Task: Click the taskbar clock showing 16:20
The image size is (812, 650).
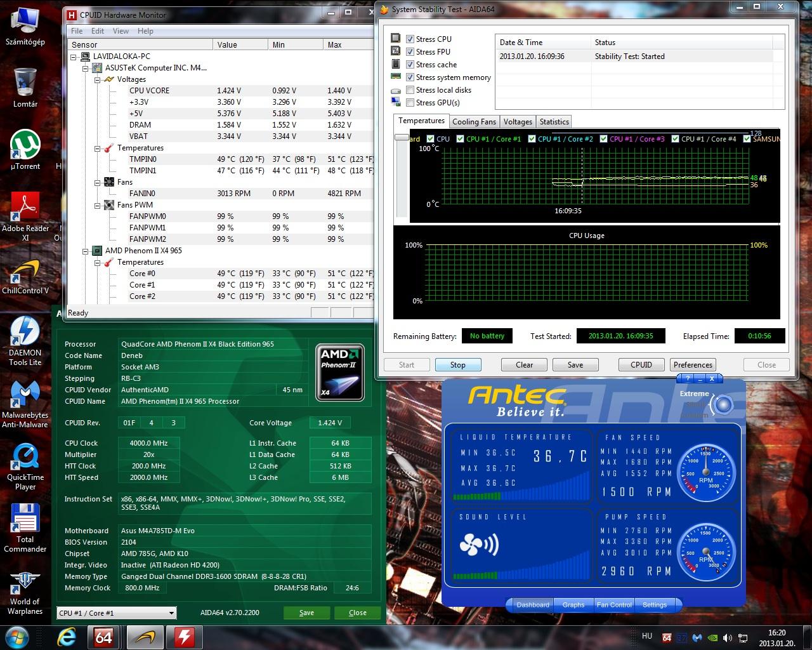Action: pos(776,637)
